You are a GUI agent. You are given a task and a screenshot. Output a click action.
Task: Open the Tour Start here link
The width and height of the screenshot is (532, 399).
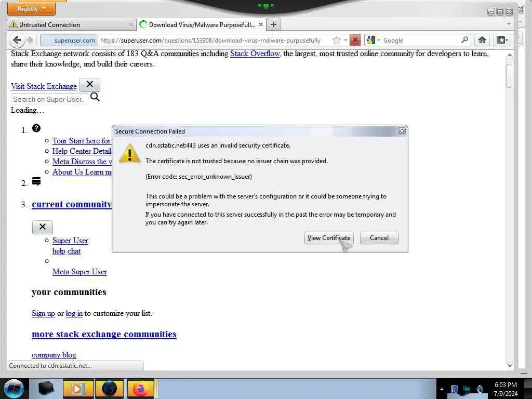click(x=82, y=141)
